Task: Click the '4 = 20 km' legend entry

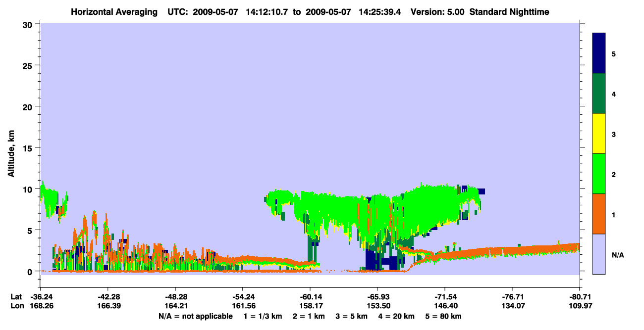Action: [x=397, y=316]
